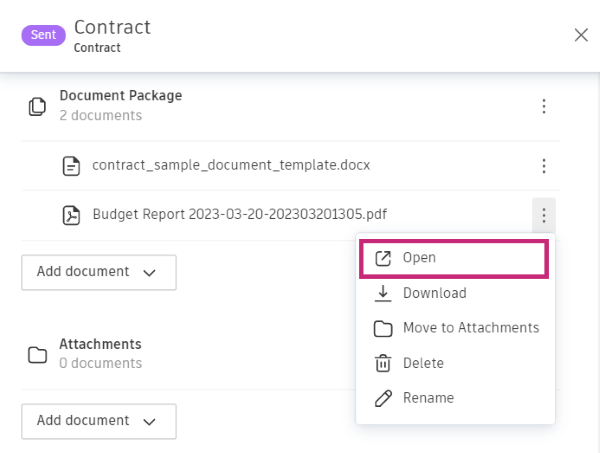This screenshot has width=600, height=453.
Task: Click the Budget Report row three-dot menu
Action: (x=543, y=215)
